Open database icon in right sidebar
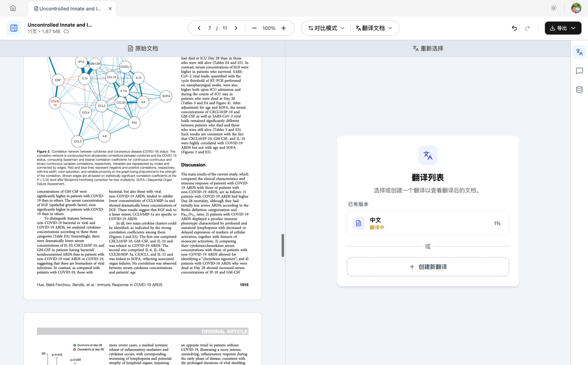588x365 pixels. pyautogui.click(x=579, y=90)
